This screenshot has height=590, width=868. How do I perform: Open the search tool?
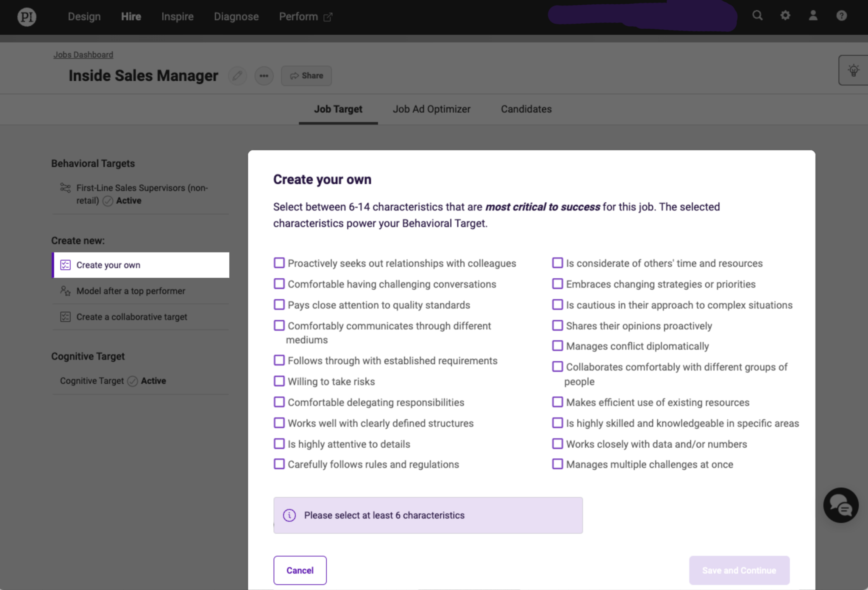[x=757, y=16]
